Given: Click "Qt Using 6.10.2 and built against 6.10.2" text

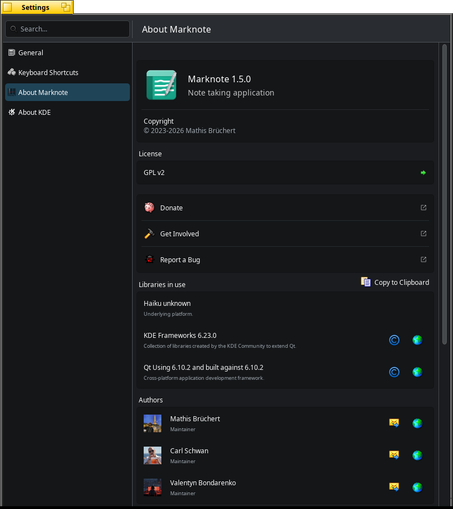Looking at the screenshot, I should tap(203, 367).
